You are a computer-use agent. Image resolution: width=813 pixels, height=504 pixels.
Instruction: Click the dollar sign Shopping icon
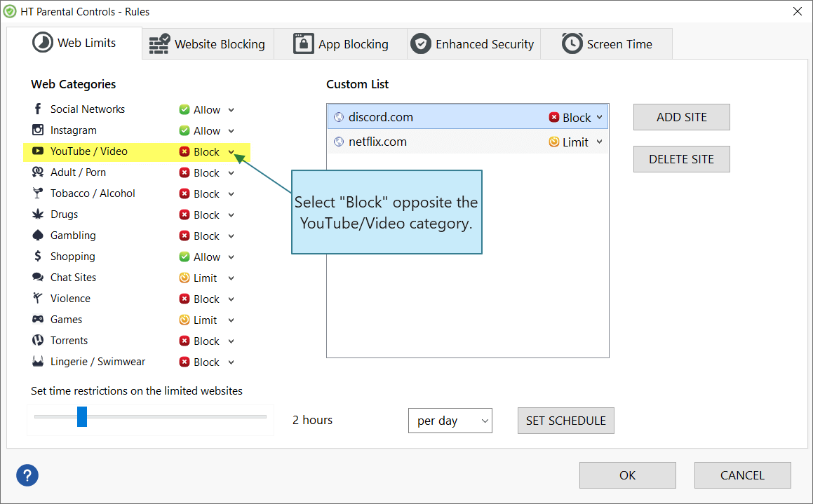pos(37,256)
